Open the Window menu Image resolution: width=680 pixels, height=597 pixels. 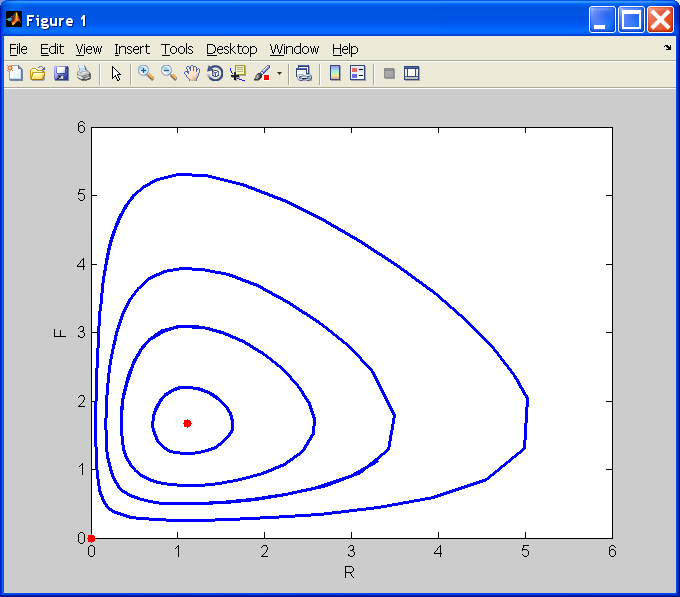coord(294,49)
